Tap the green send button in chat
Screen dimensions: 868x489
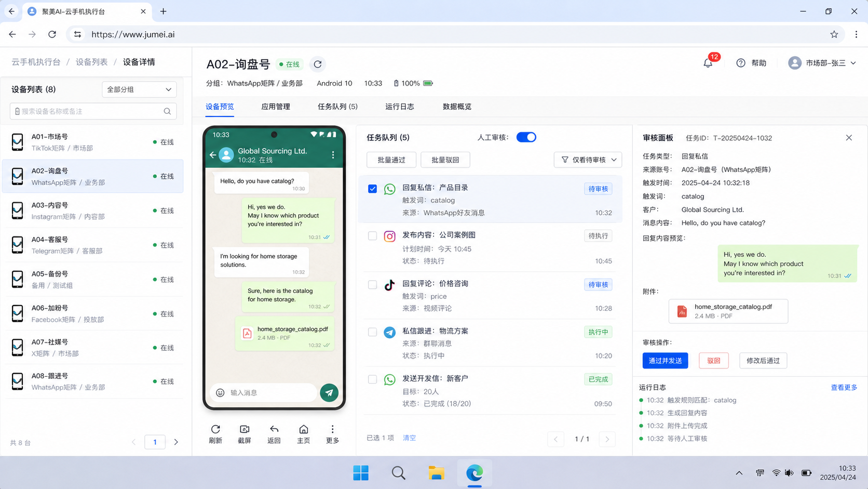329,393
